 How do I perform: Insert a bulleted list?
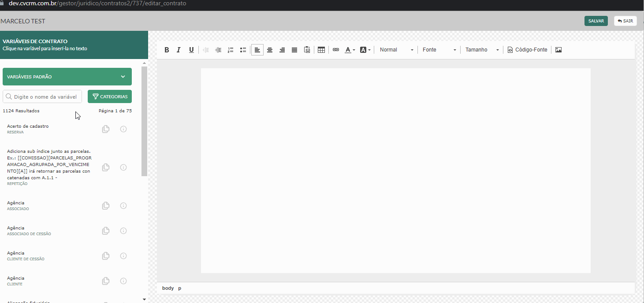click(243, 50)
